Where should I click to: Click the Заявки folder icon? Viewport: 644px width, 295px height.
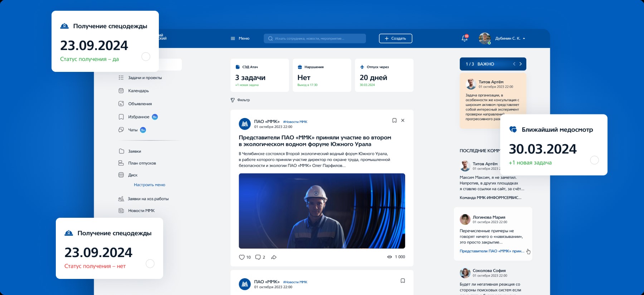tap(121, 151)
